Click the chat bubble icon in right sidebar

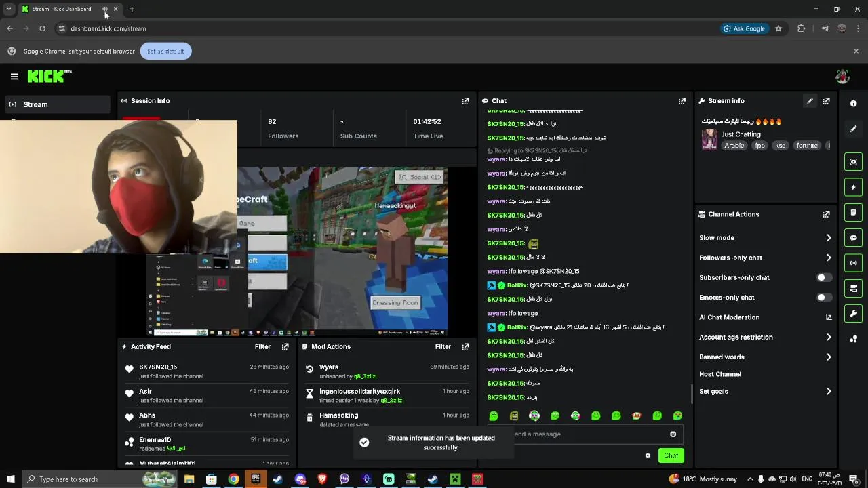click(x=853, y=238)
